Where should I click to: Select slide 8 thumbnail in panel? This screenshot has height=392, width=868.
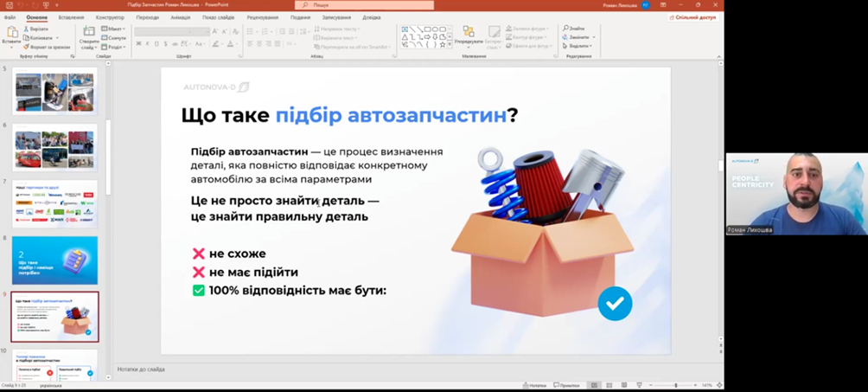(x=54, y=260)
